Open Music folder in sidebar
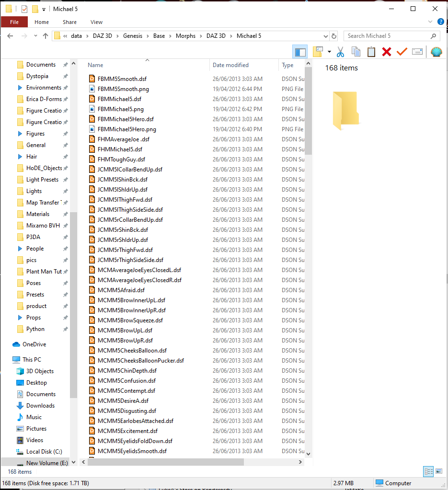Screen dimensions: 448x490 click(x=34, y=417)
